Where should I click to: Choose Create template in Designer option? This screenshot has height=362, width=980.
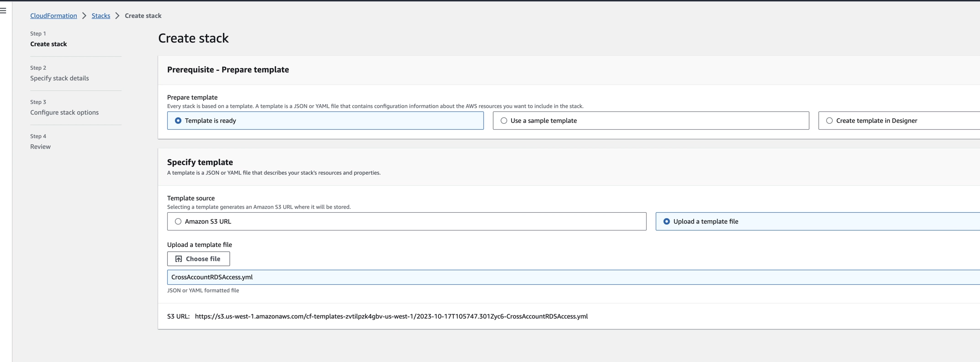(899, 121)
